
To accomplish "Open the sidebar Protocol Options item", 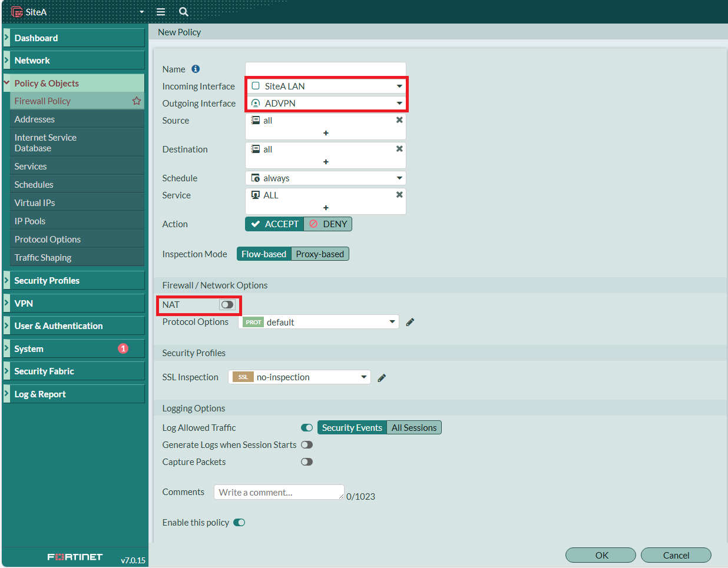I will 77,239.
